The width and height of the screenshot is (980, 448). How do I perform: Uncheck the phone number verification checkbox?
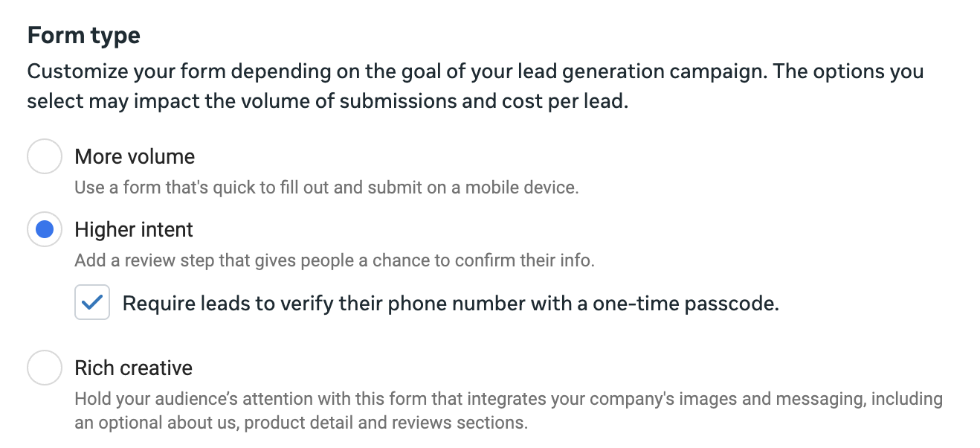[x=92, y=303]
